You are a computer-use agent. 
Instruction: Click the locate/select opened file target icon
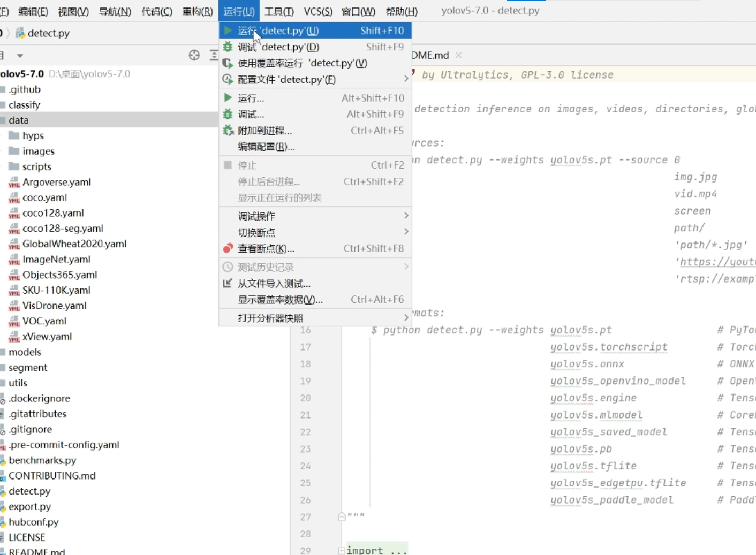coord(194,55)
